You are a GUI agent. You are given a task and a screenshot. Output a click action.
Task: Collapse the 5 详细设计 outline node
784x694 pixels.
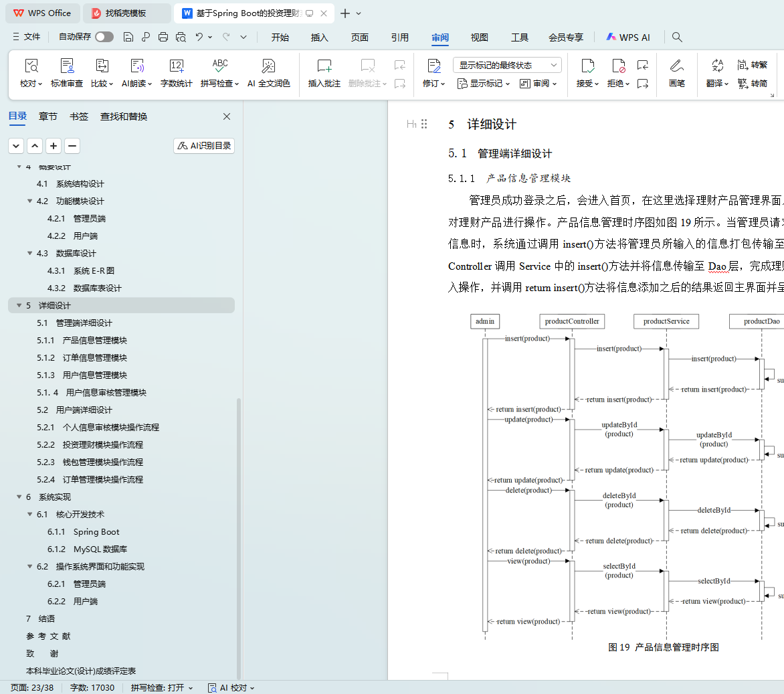click(x=19, y=305)
